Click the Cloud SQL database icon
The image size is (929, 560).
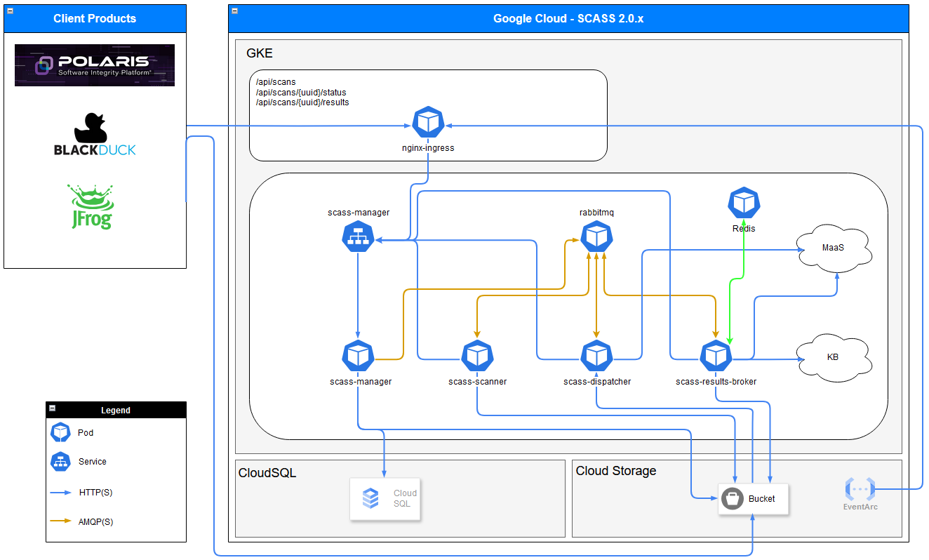[x=370, y=498]
